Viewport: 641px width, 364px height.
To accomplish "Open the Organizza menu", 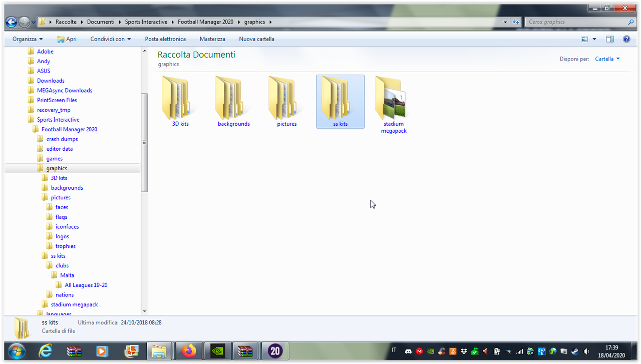I will (28, 39).
